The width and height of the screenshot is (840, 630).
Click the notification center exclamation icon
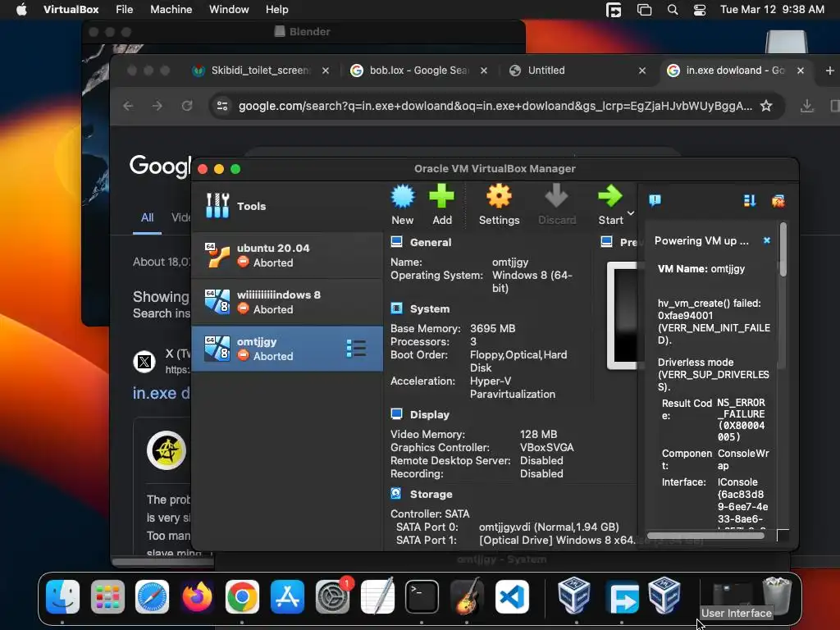655,200
